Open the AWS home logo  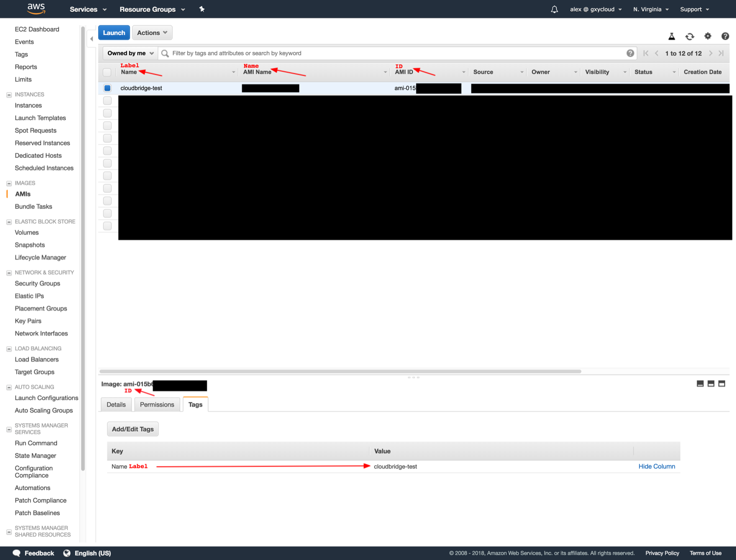[36, 9]
